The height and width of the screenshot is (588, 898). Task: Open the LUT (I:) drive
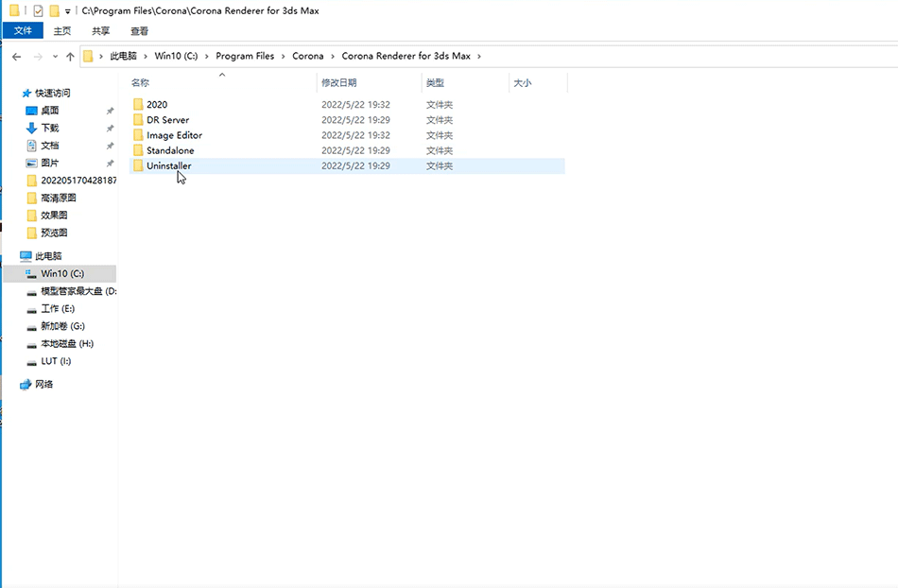coord(56,361)
